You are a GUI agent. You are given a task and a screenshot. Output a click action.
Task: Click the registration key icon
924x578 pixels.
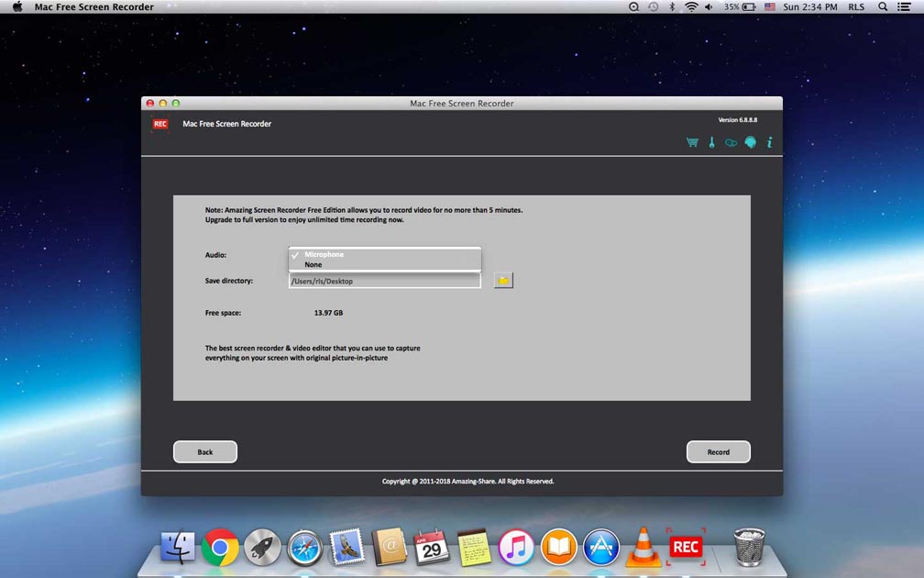(x=711, y=142)
